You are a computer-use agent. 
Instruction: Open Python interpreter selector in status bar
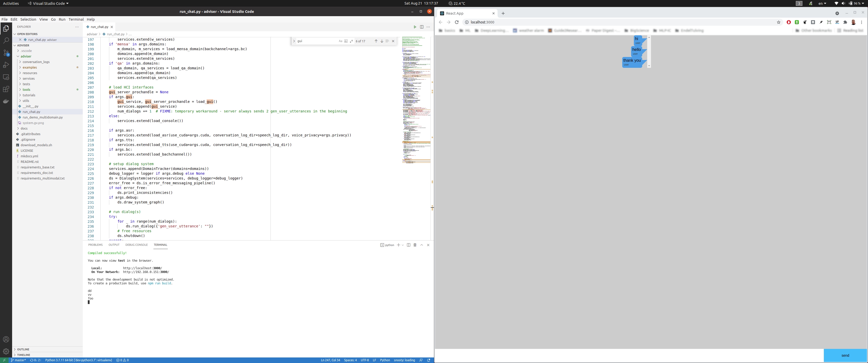[x=78, y=360]
